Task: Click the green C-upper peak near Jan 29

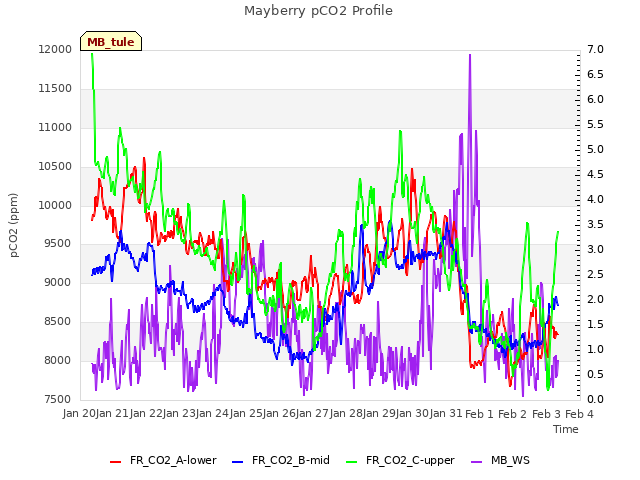Action: click(x=400, y=132)
